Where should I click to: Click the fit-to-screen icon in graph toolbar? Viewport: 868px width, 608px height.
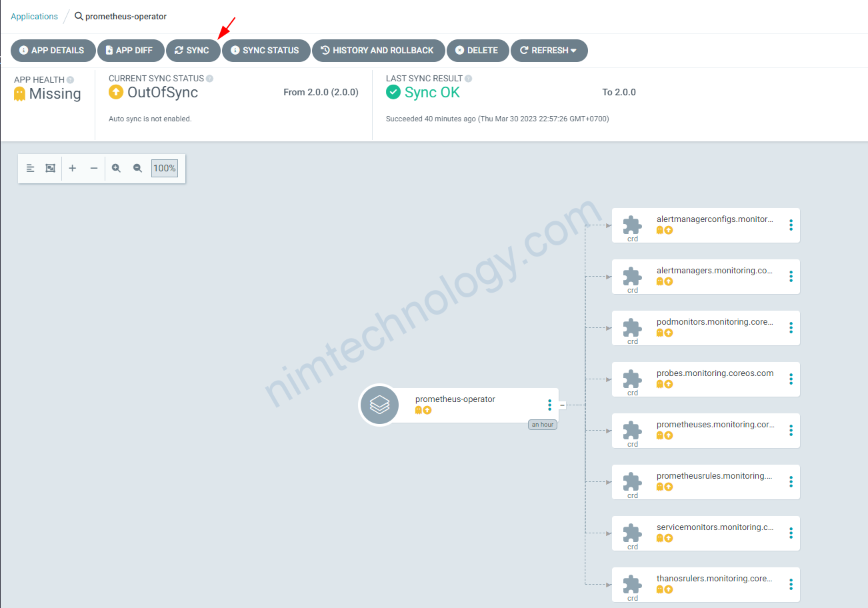[50, 169]
